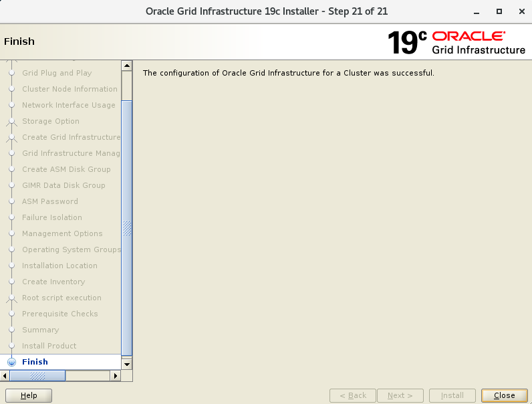Select the Network Interface Usage step

[69, 105]
